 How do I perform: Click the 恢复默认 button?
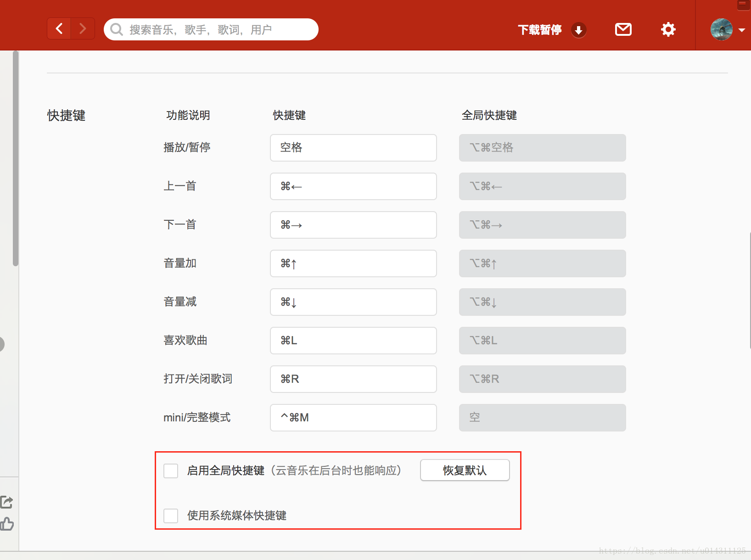465,470
